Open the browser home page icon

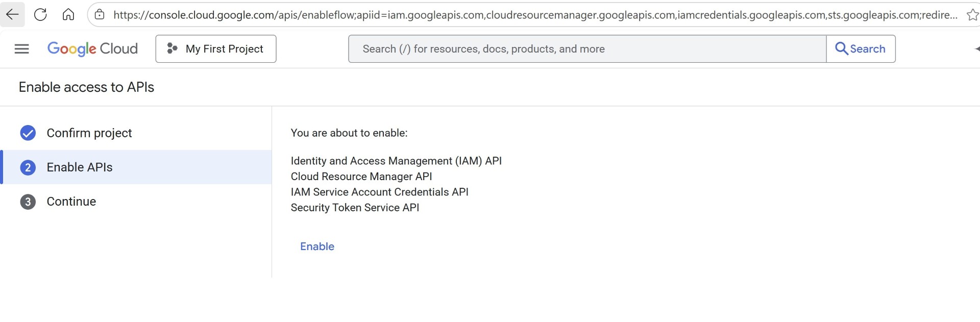[68, 14]
